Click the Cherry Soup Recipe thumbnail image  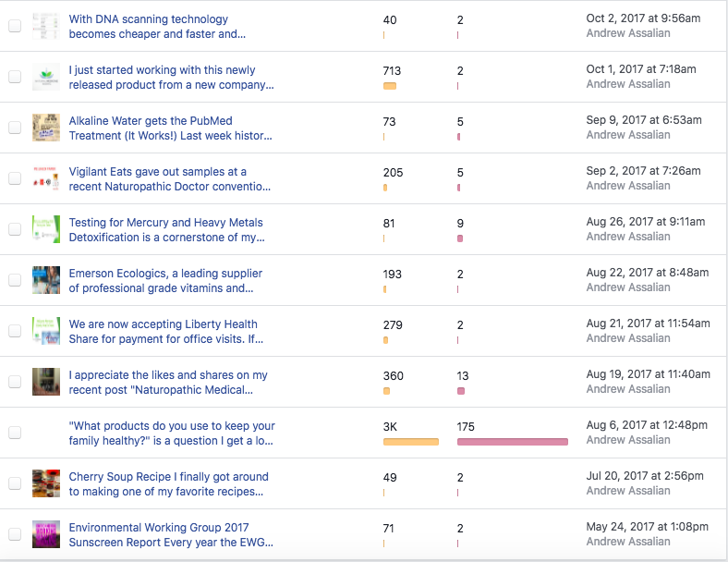(46, 483)
